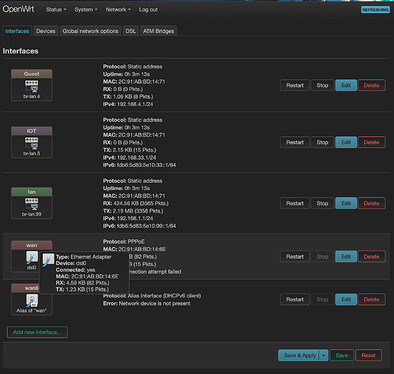This screenshot has height=374, width=394.
Task: Click the lan interface name header
Action: 32,192
